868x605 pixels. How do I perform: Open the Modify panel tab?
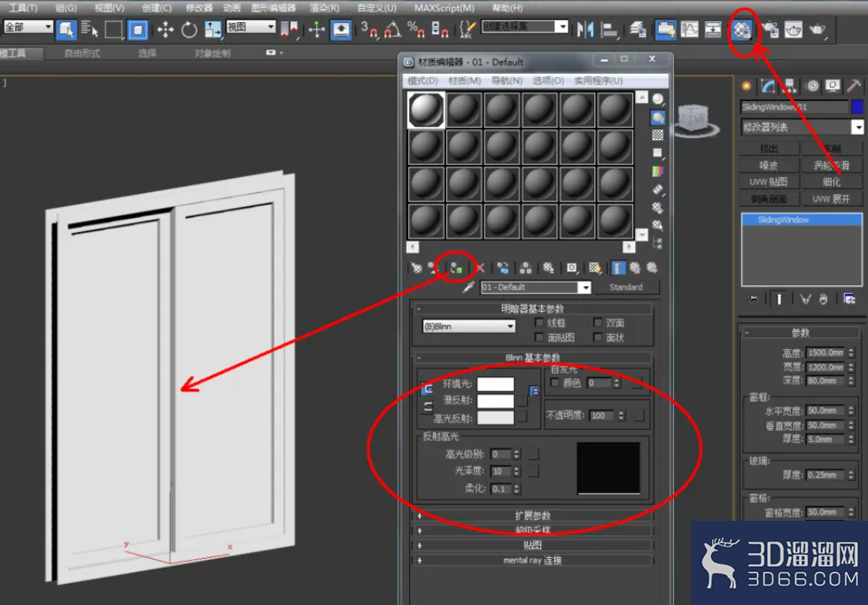pos(768,86)
